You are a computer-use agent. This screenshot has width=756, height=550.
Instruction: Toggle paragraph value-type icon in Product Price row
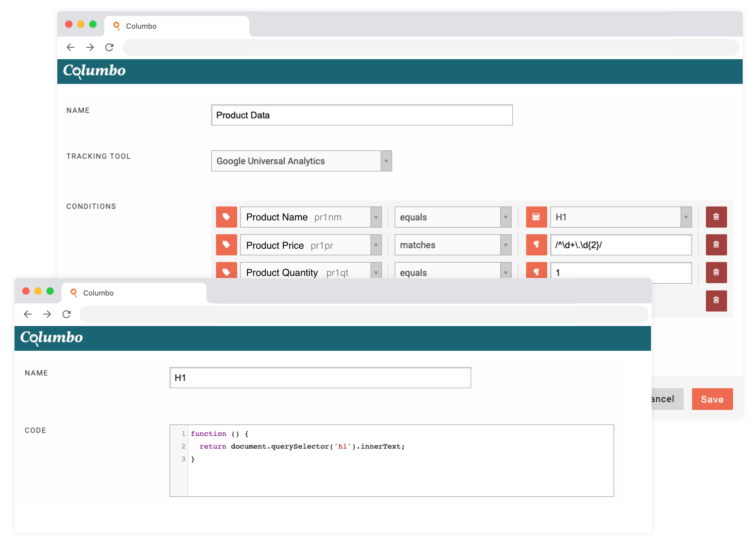536,245
